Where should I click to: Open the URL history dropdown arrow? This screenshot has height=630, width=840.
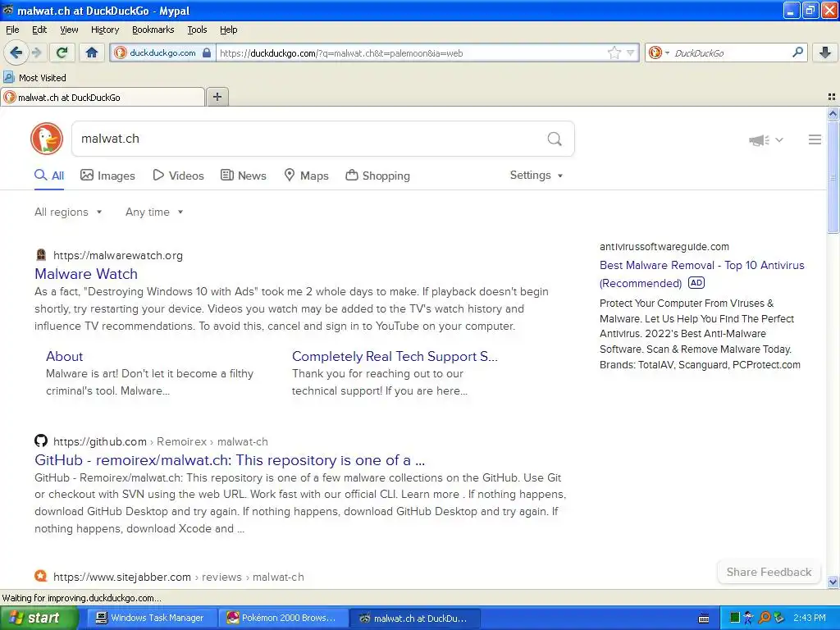631,52
